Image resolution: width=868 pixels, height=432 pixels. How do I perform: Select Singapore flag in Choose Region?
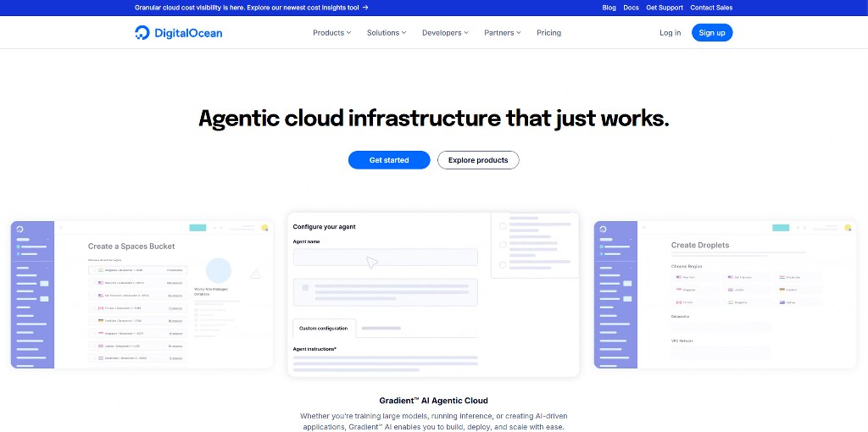point(679,290)
